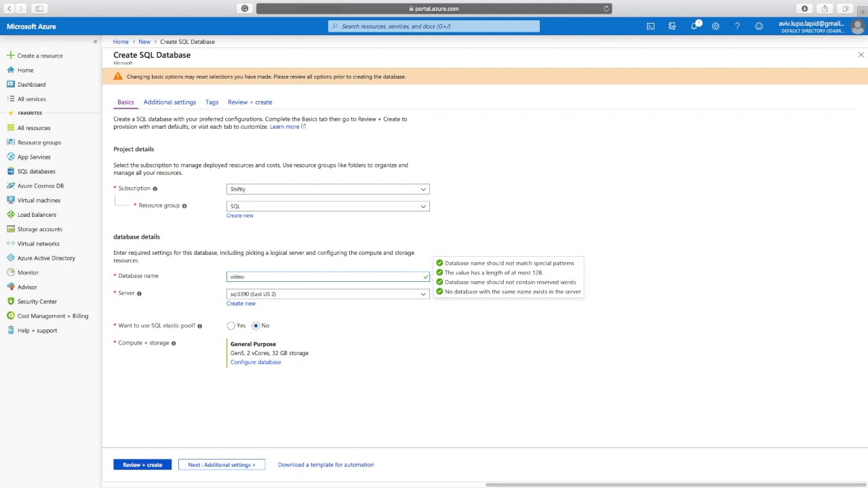Open the Server dropdown
This screenshot has width=868, height=488.
pyautogui.click(x=328, y=294)
